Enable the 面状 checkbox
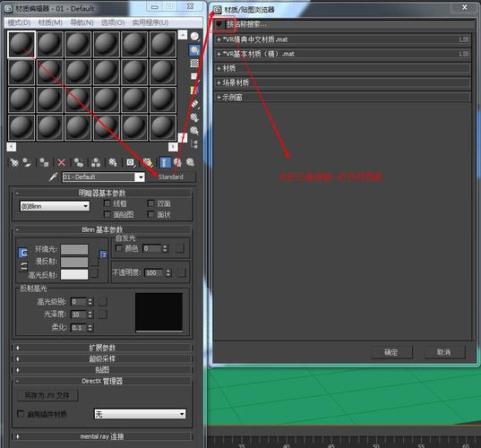The image size is (481, 448). pyautogui.click(x=150, y=214)
